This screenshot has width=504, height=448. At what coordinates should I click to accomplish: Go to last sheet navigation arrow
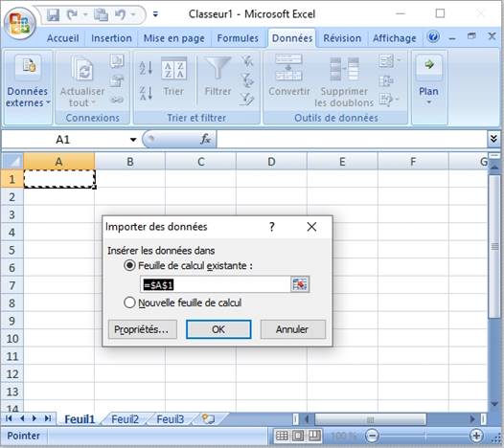tap(48, 418)
